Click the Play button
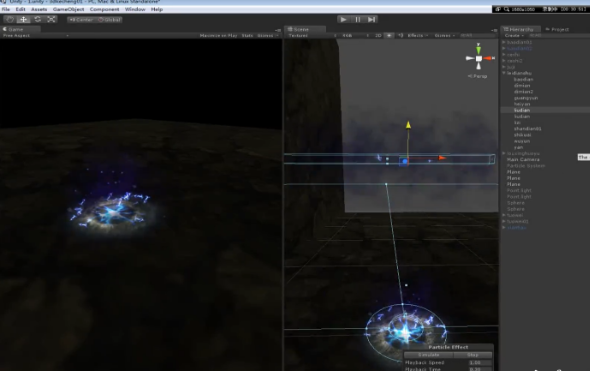The image size is (590, 371). (x=343, y=19)
